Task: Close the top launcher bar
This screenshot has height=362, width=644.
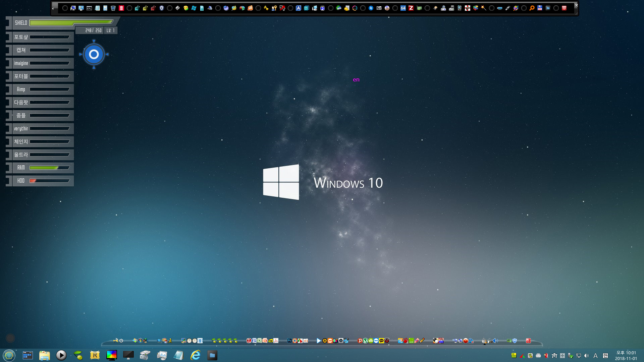Action: pos(576,5)
